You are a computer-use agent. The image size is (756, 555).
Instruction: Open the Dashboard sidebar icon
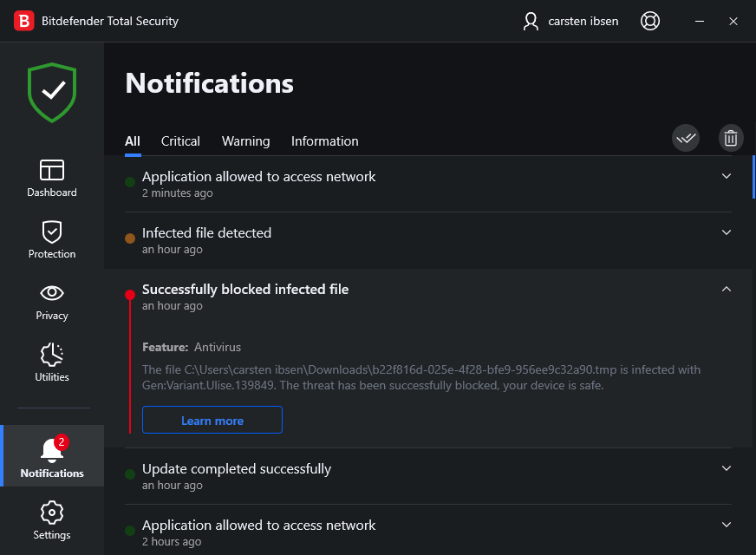point(52,170)
